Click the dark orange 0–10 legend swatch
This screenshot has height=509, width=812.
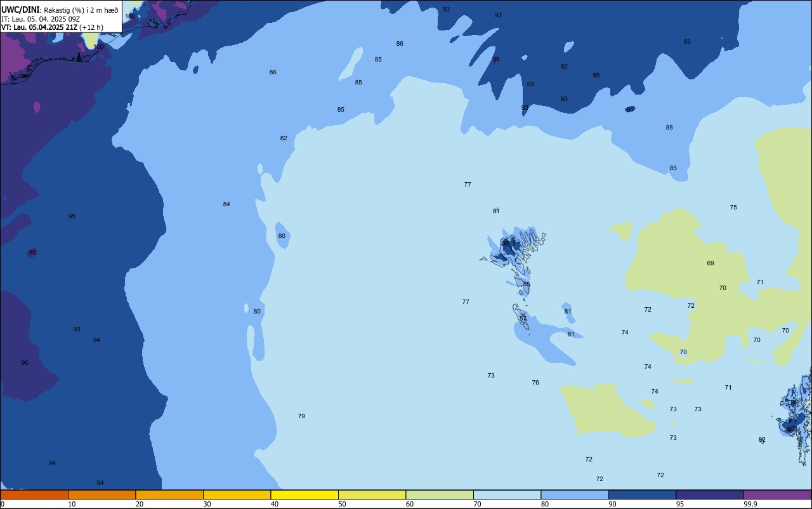point(34,494)
